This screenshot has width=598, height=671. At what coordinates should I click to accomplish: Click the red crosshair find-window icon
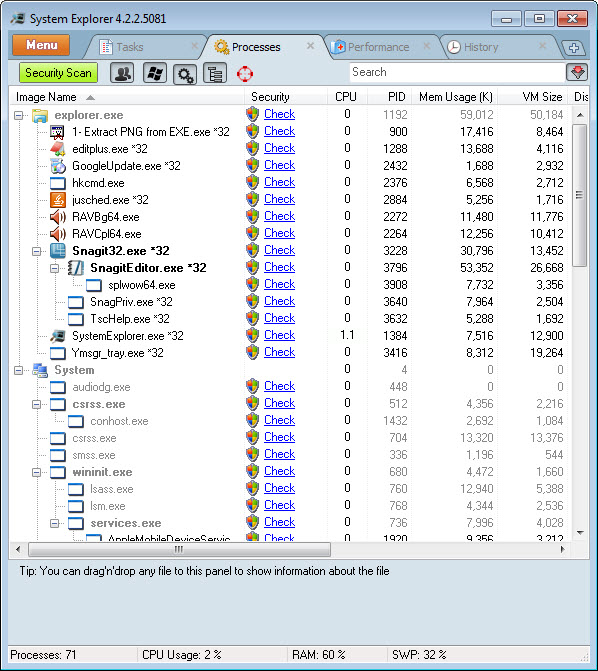point(245,74)
